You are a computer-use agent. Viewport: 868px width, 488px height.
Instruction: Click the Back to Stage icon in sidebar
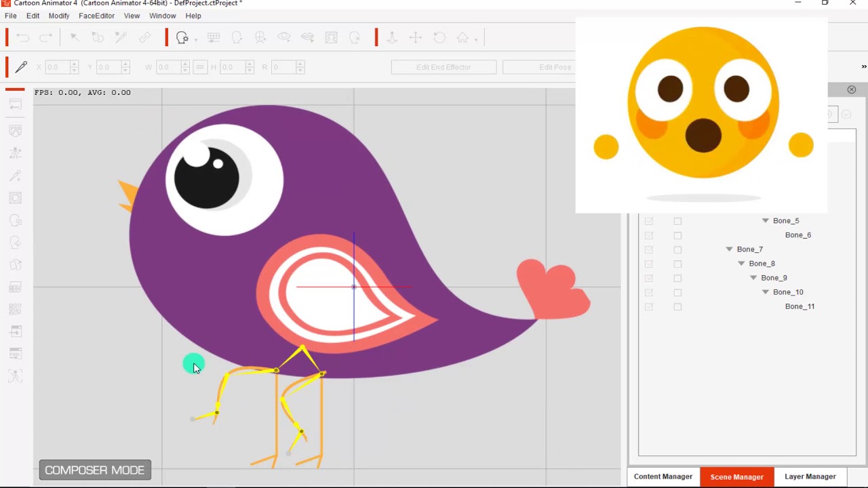[15, 104]
